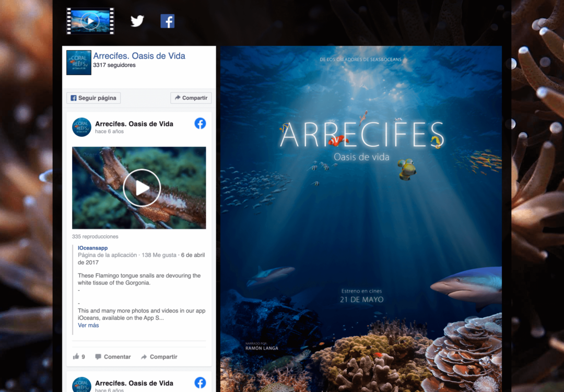The width and height of the screenshot is (564, 392).
Task: Open the Arrecifes. Oasis de Vida page title
Action: point(139,56)
